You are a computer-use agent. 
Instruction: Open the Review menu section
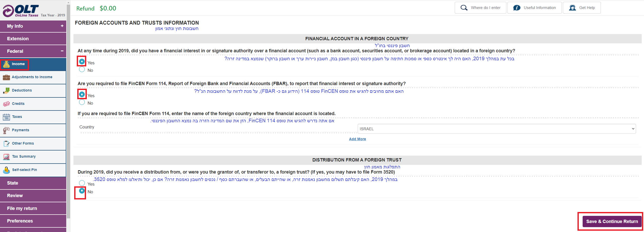pos(33,196)
